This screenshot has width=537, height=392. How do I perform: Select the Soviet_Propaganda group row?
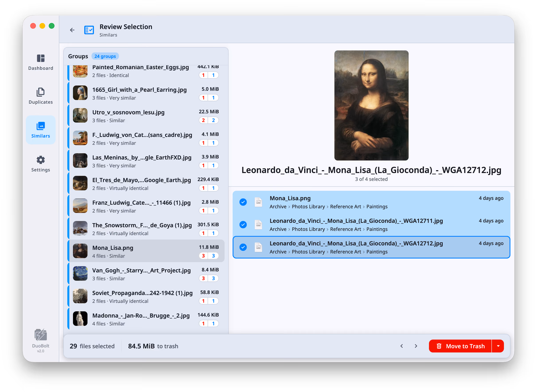point(146,296)
